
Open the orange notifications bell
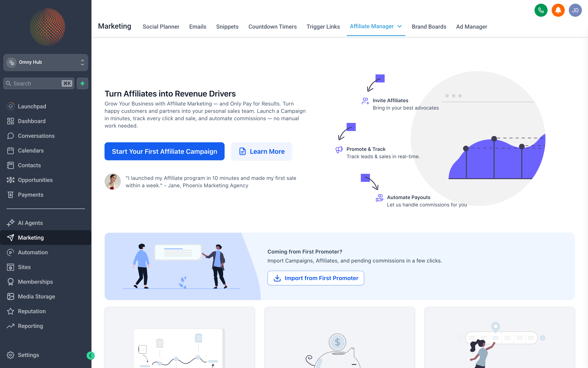(x=558, y=10)
